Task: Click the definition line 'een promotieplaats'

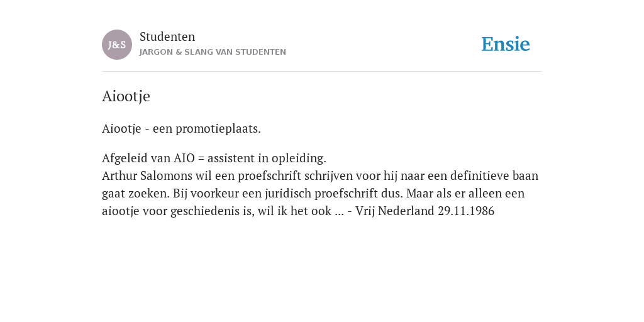Action: (181, 128)
